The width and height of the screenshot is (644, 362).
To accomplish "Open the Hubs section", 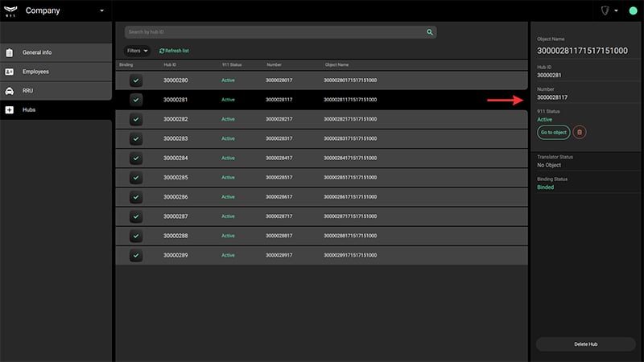I will coord(56,110).
